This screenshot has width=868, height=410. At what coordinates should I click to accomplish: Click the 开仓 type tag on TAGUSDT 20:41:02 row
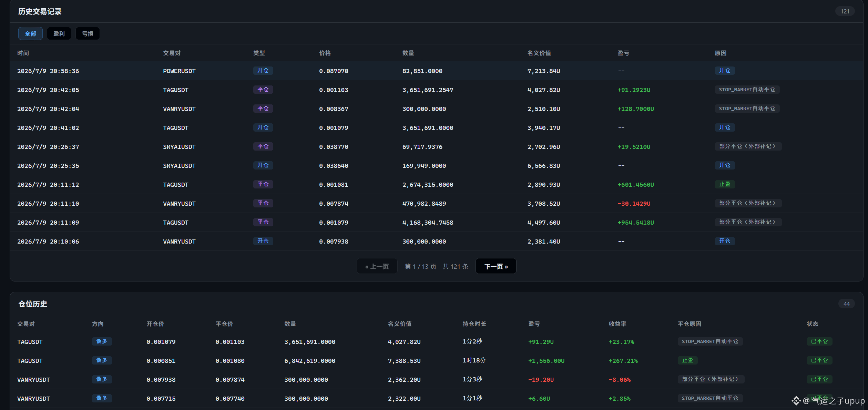(x=263, y=127)
